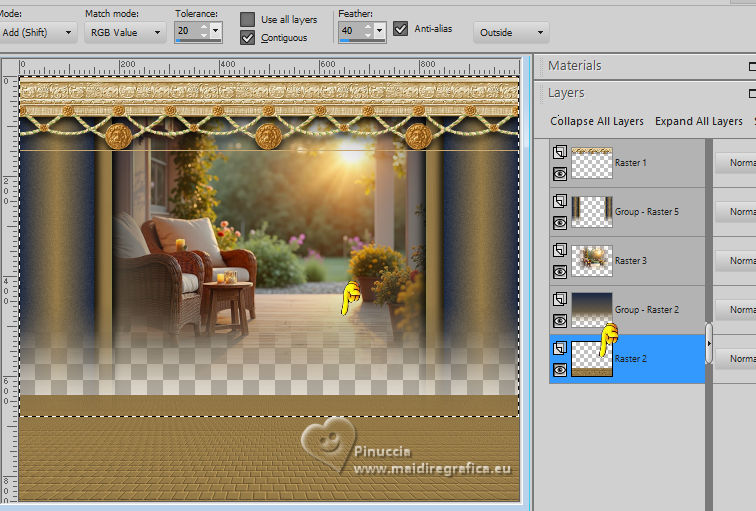Screen dimensions: 756x511
Task: Decrease Feather with the down spinner
Action: pyautogui.click(x=368, y=35)
